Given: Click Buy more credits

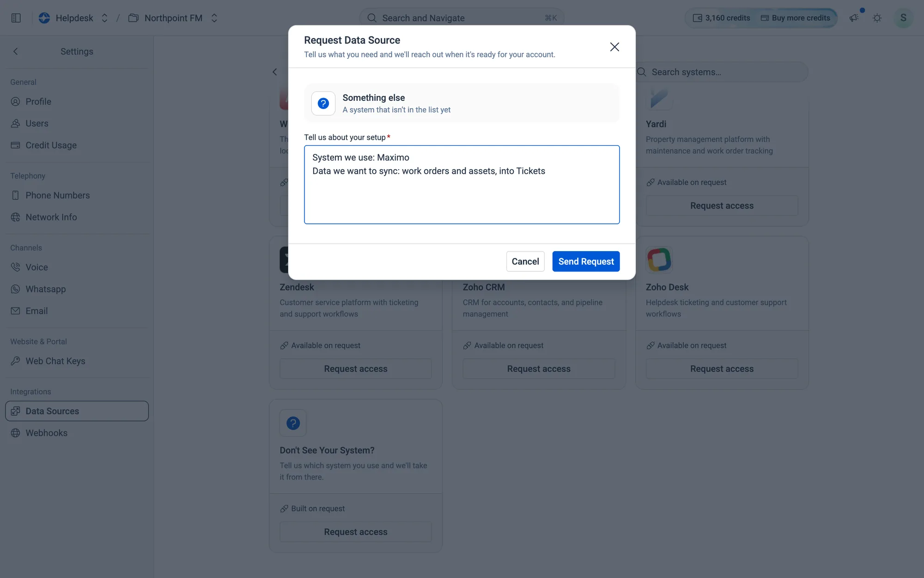Looking at the screenshot, I should [x=796, y=18].
